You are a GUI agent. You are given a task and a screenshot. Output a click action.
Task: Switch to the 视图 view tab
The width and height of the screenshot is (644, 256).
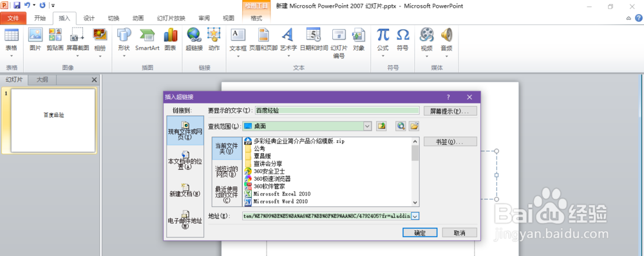(x=229, y=18)
